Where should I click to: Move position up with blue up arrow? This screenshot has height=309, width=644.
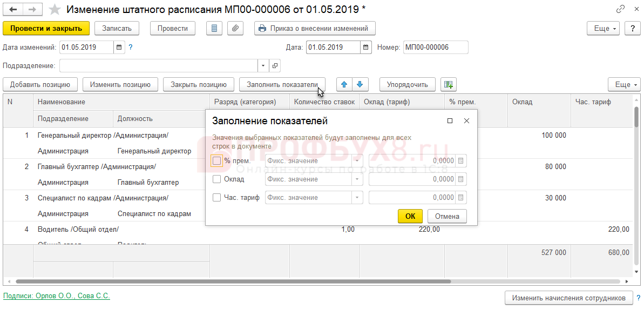click(344, 85)
